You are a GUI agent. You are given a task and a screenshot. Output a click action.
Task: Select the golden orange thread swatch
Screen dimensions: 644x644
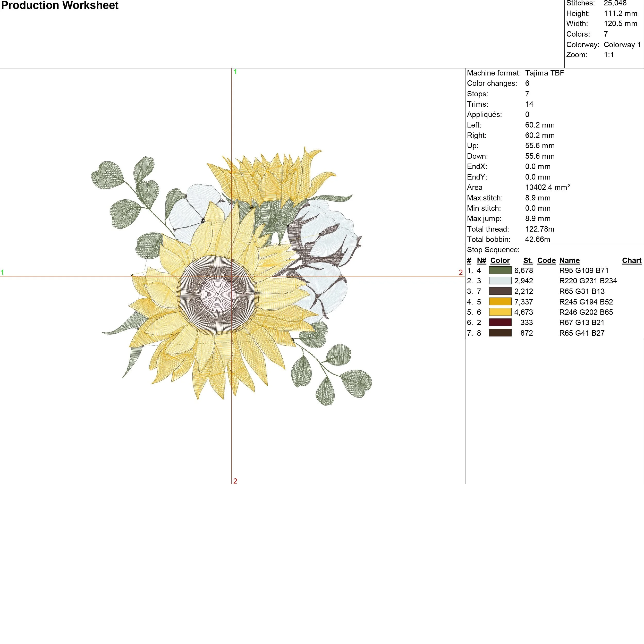pyautogui.click(x=500, y=302)
